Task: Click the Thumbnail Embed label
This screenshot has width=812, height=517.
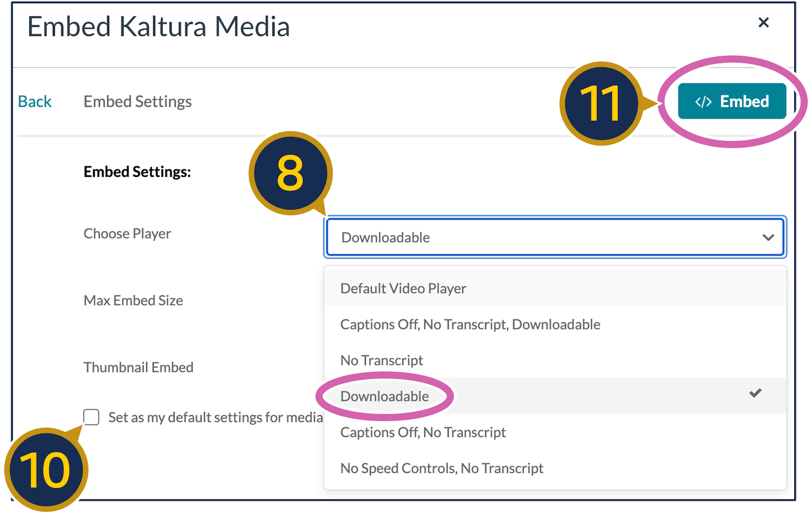Action: [139, 367]
